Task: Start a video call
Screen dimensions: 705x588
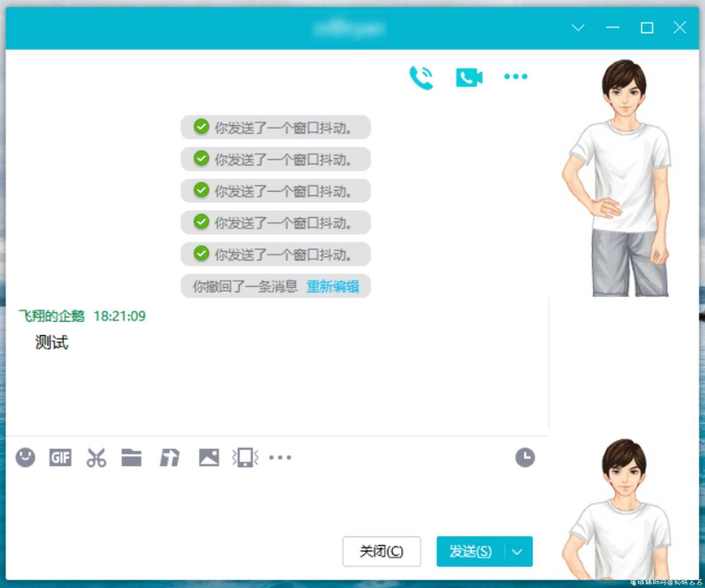Action: pyautogui.click(x=469, y=77)
